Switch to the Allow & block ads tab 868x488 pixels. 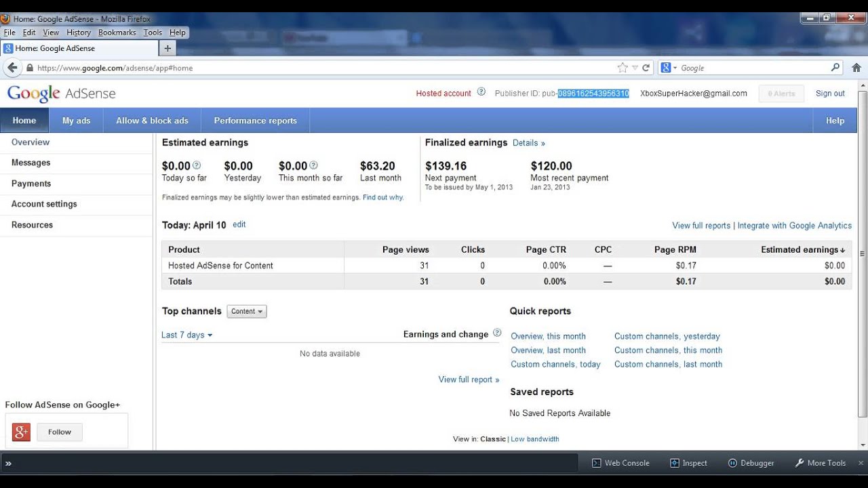coord(152,121)
